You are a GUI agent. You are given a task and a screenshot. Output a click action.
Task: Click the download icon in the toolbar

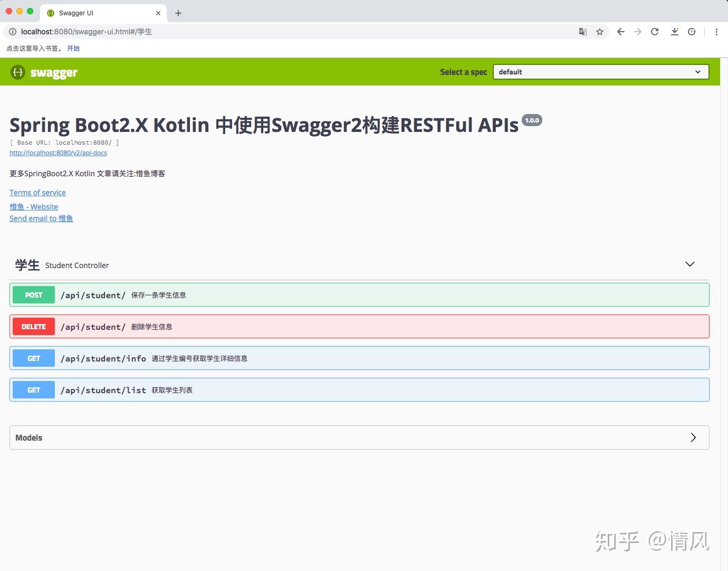click(x=674, y=32)
